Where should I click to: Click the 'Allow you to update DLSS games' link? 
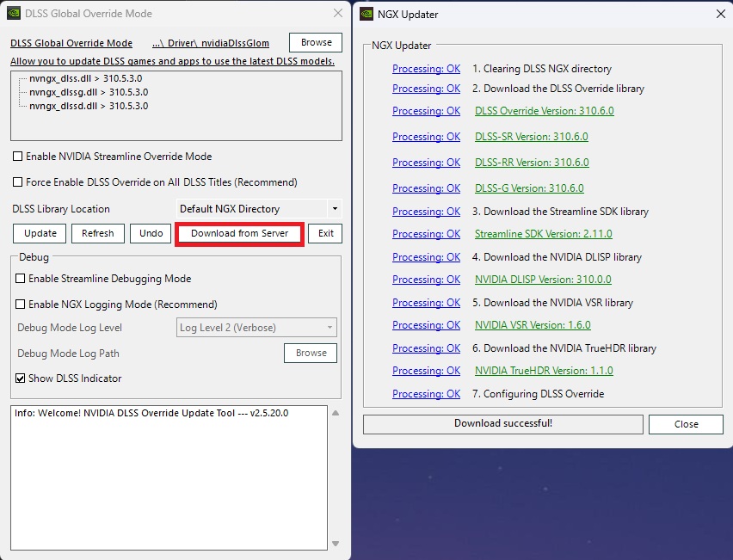point(173,61)
